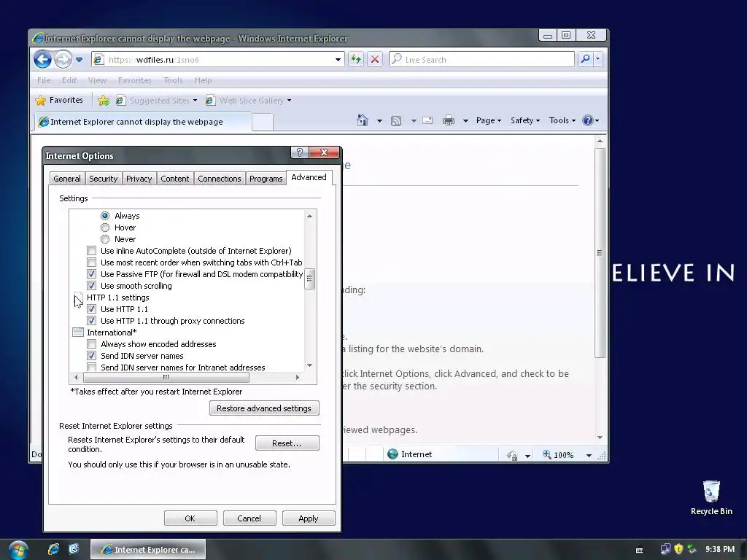747x560 pixels.
Task: Open Home button dropdown arrow
Action: tap(379, 121)
